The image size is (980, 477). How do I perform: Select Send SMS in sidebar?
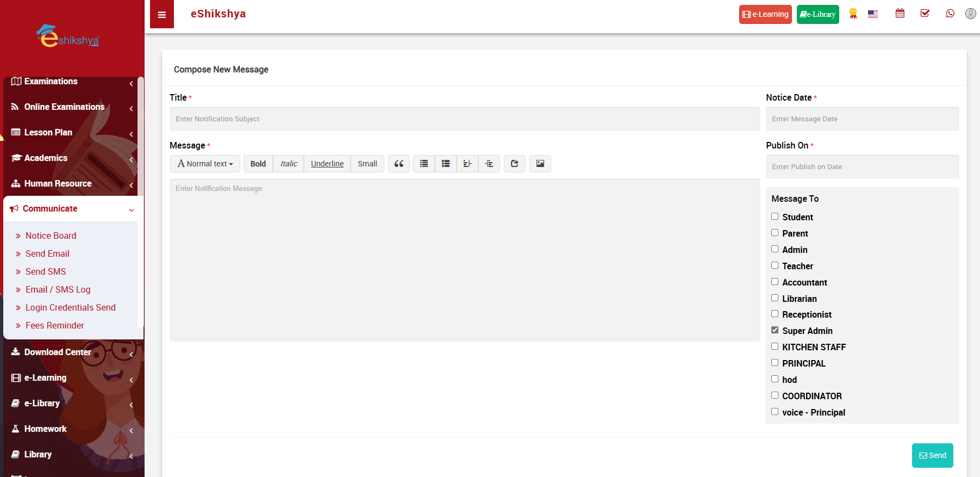pos(46,271)
